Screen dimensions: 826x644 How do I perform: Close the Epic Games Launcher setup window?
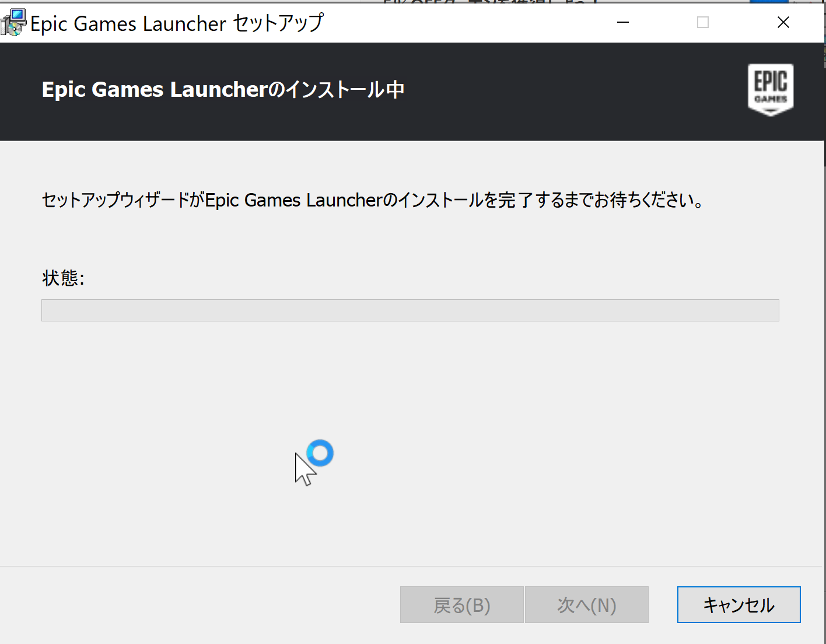click(783, 22)
